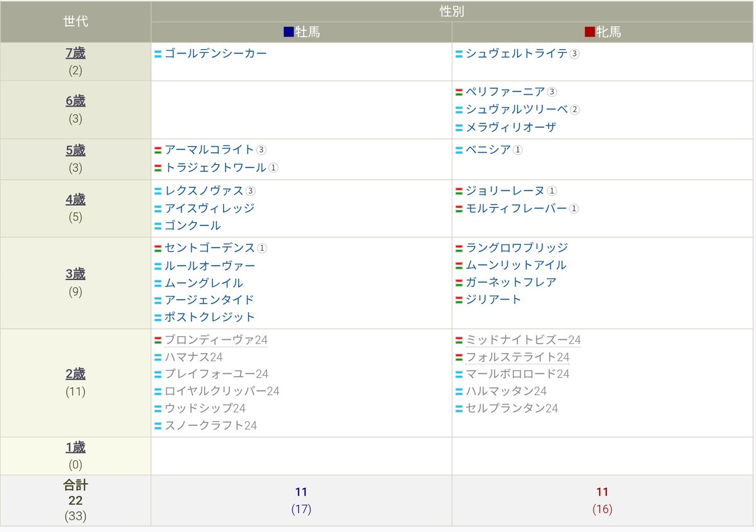Open horse ジリアート
756x532 pixels.
(494, 299)
